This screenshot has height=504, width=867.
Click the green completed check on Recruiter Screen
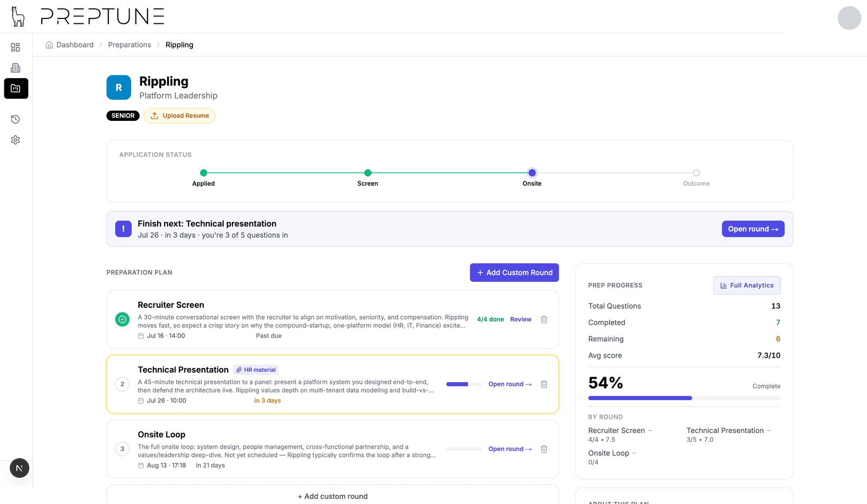coord(122,320)
